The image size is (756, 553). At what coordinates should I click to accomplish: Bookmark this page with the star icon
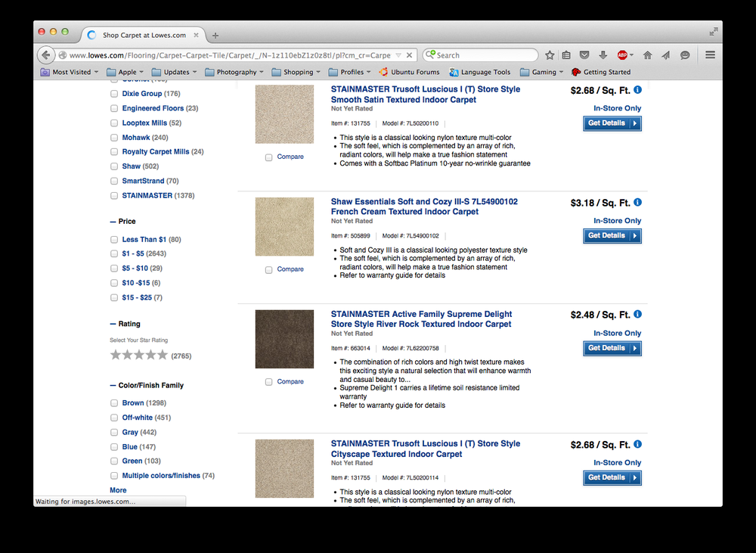pos(550,55)
